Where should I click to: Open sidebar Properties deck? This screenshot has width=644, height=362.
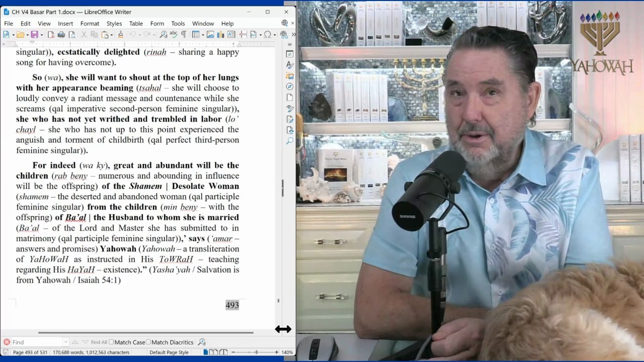coord(290,54)
